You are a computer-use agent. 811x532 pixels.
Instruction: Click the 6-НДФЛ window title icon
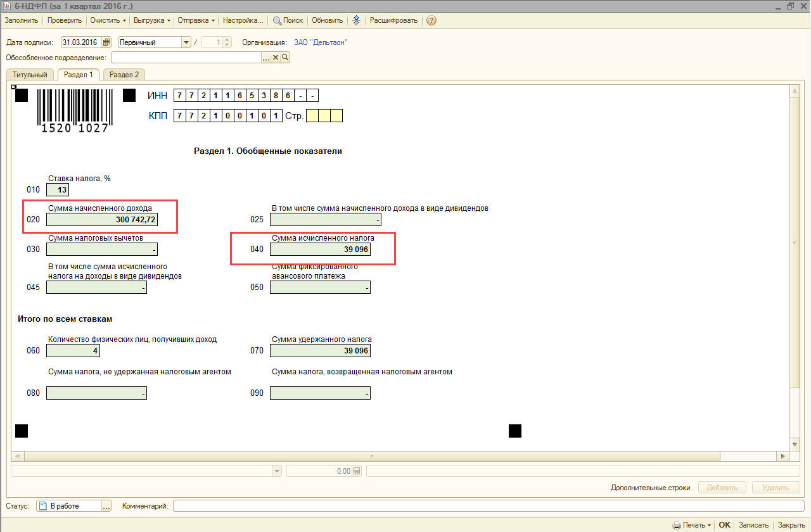(7, 6)
